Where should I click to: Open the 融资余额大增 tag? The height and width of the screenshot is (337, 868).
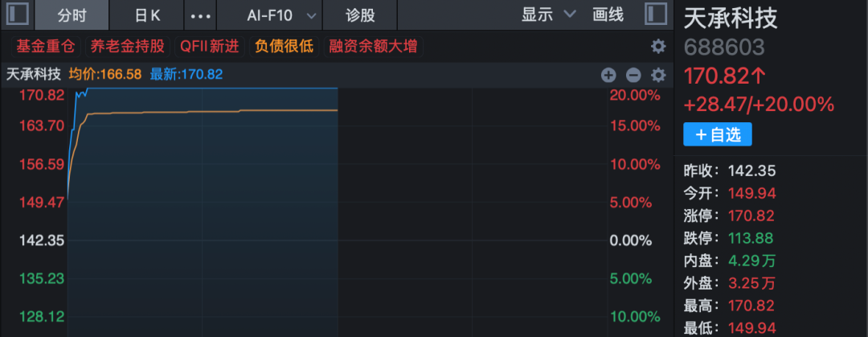point(373,47)
